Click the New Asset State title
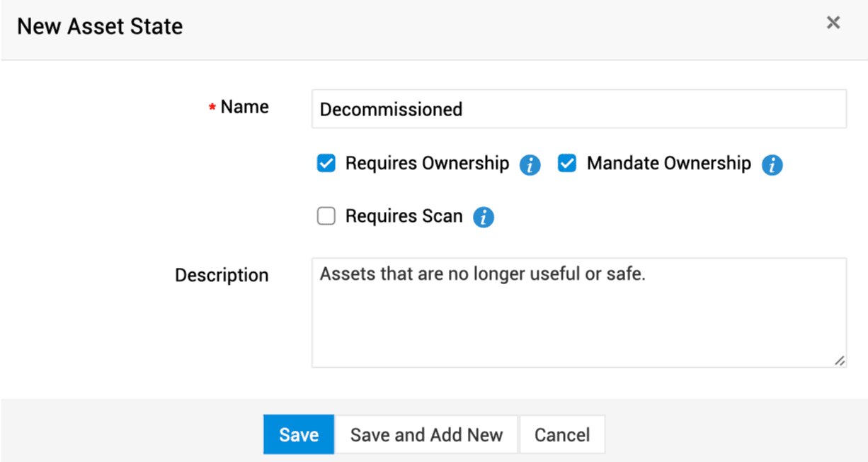Screen dimensions: 868x462 (100, 27)
